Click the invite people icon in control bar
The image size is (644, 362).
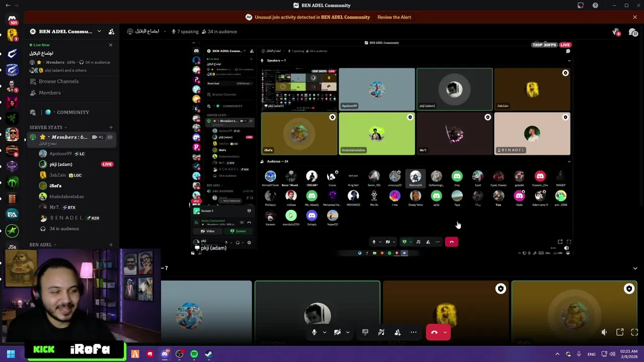(x=397, y=332)
